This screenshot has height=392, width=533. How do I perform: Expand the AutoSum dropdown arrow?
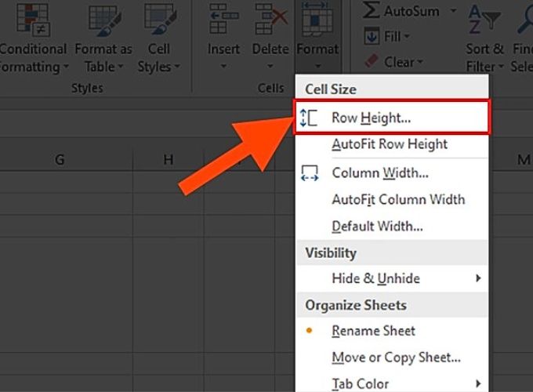[454, 11]
